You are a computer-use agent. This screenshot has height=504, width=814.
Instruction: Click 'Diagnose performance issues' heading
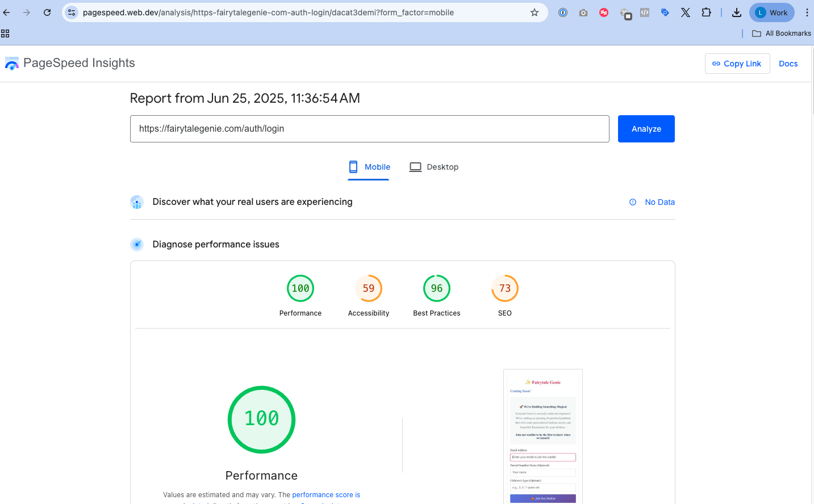coord(216,245)
